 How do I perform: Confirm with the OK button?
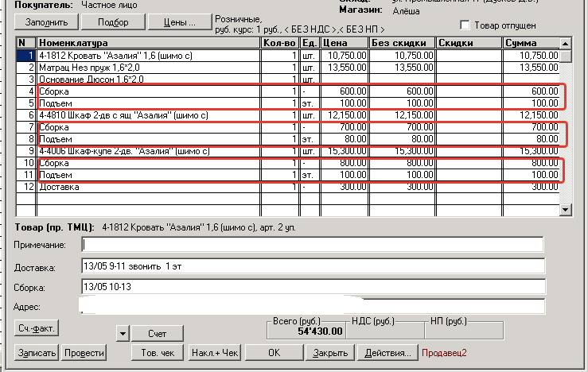274,352
